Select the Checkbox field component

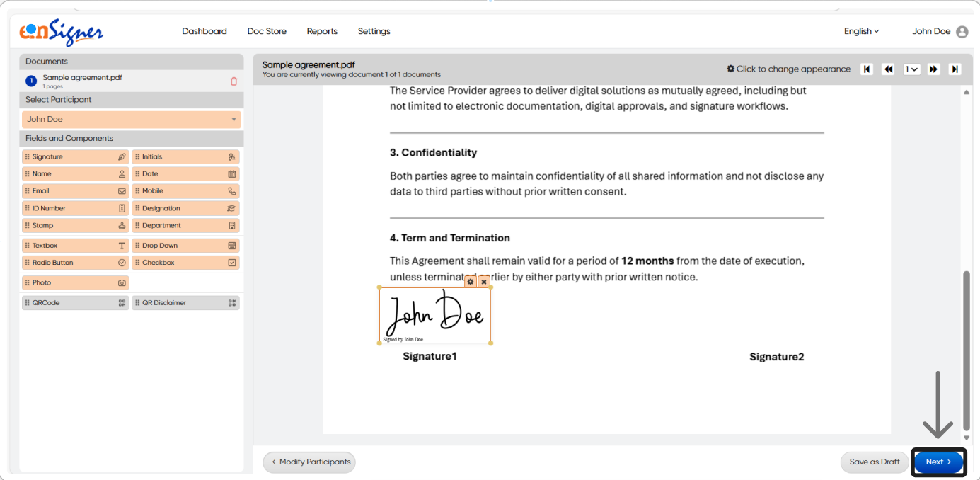(x=185, y=263)
